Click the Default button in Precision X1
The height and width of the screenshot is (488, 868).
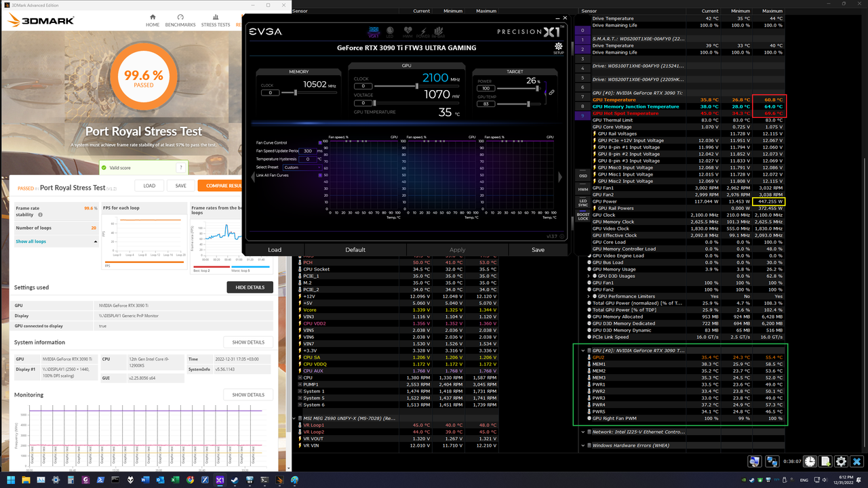pyautogui.click(x=355, y=249)
